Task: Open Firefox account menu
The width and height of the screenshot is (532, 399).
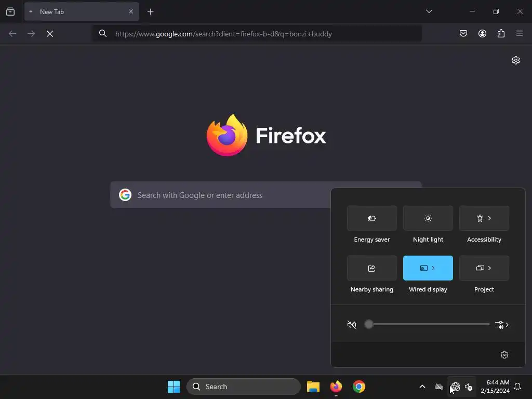Action: [482, 33]
